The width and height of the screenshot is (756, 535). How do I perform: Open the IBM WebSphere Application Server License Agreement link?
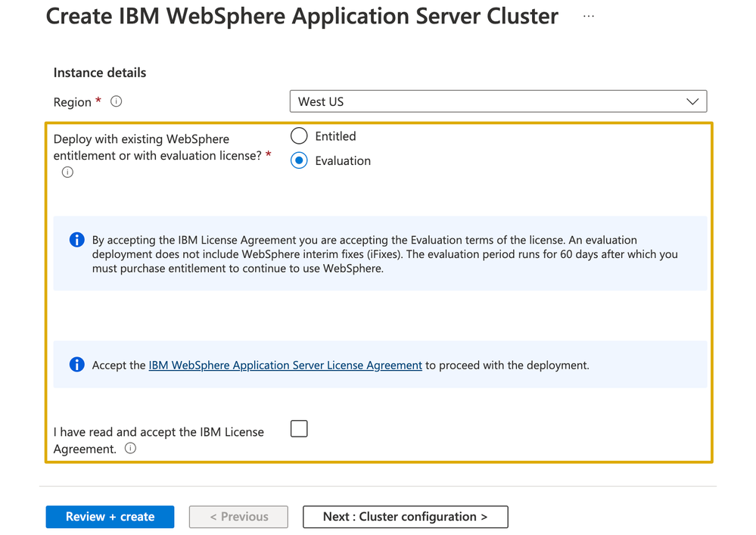pos(285,365)
